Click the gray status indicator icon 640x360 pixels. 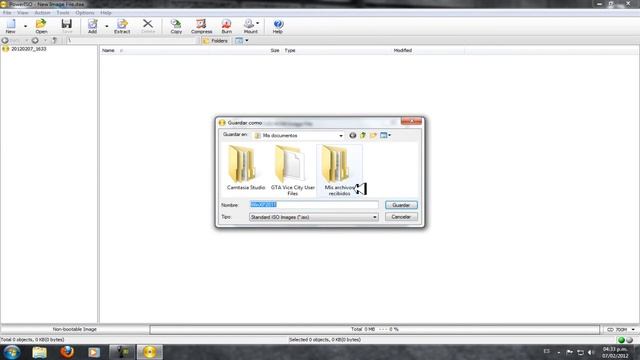tap(629, 340)
